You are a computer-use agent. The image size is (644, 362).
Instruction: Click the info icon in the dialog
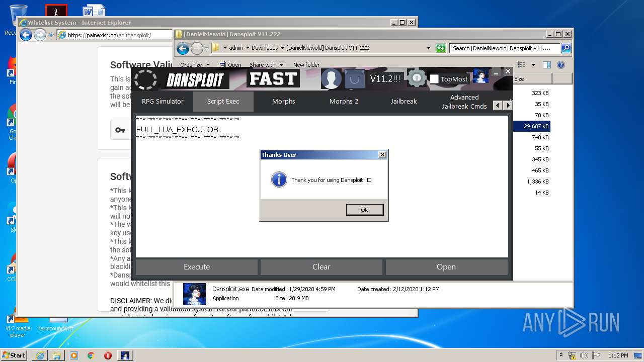coord(279,179)
